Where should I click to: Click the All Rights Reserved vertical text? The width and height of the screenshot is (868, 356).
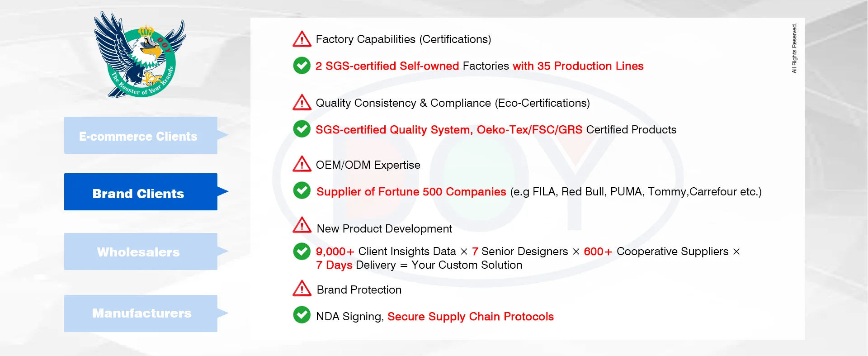[x=794, y=48]
